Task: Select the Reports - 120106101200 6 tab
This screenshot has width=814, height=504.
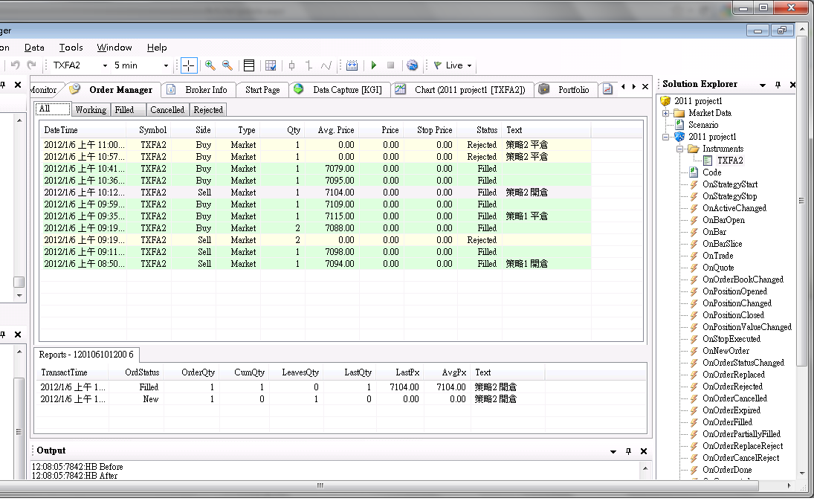Action: [86, 355]
